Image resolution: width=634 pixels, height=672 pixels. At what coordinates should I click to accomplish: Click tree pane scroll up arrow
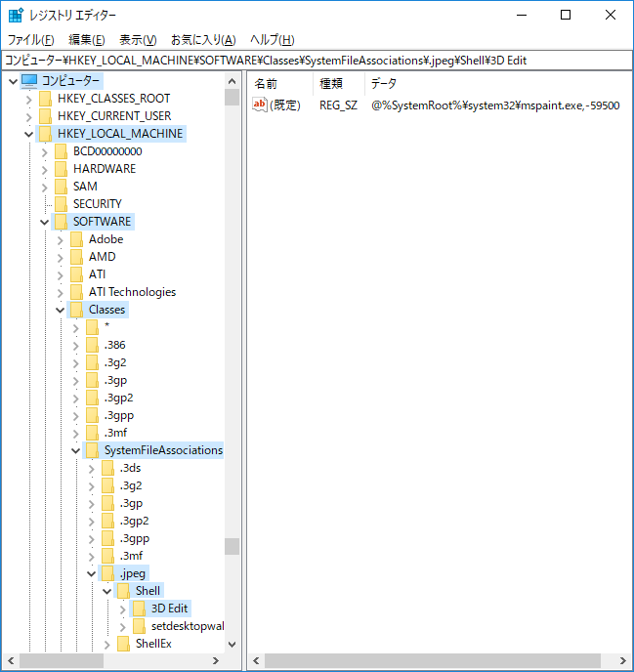tap(232, 81)
